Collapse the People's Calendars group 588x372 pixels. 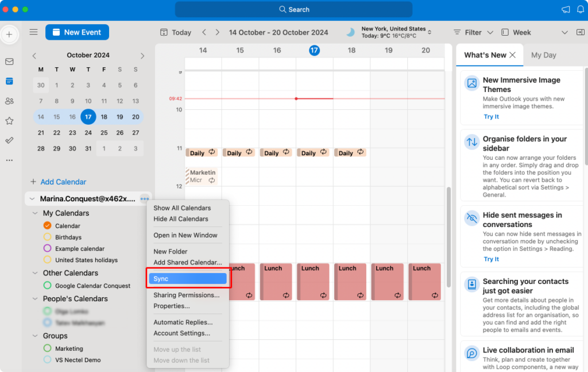click(x=35, y=299)
